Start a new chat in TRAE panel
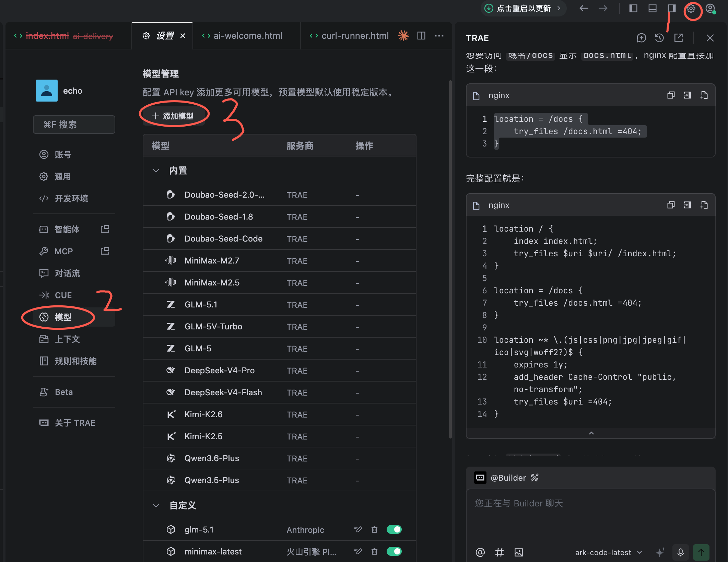The image size is (728, 562). [x=641, y=38]
